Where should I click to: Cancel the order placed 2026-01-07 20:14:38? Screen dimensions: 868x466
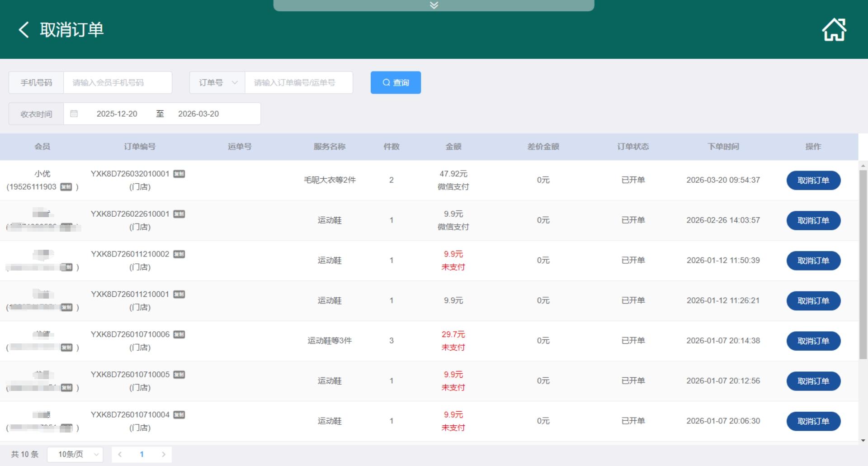(x=813, y=341)
